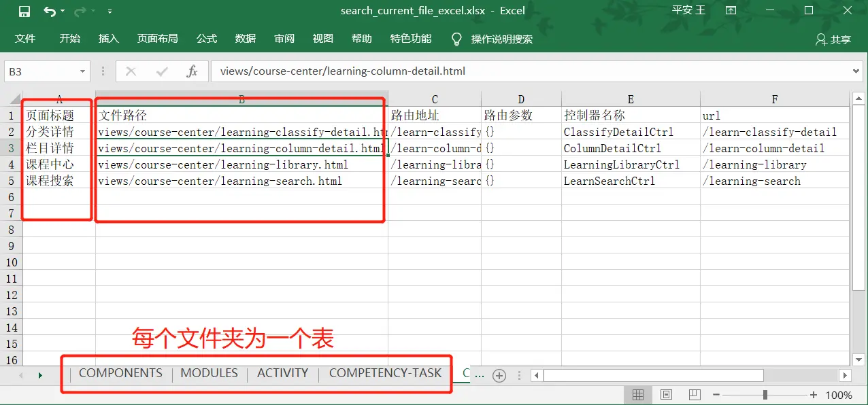The height and width of the screenshot is (405, 868).
Task: Open the 插入 ribbon tab
Action: point(109,39)
